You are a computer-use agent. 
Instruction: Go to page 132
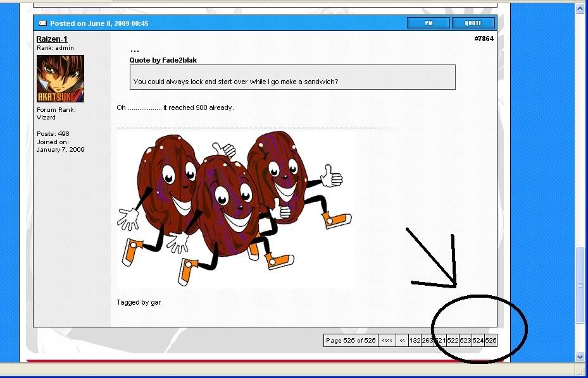(415, 340)
